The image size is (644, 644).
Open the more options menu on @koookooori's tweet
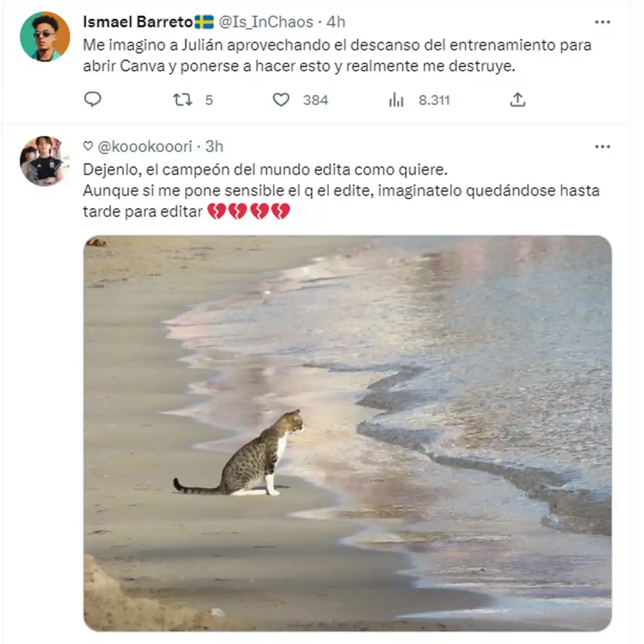coord(602,147)
